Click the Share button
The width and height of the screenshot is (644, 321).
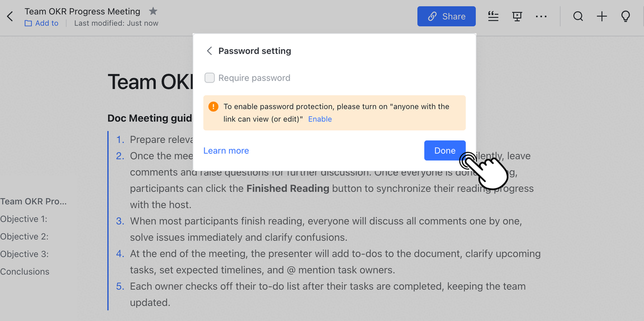pyautogui.click(x=446, y=17)
